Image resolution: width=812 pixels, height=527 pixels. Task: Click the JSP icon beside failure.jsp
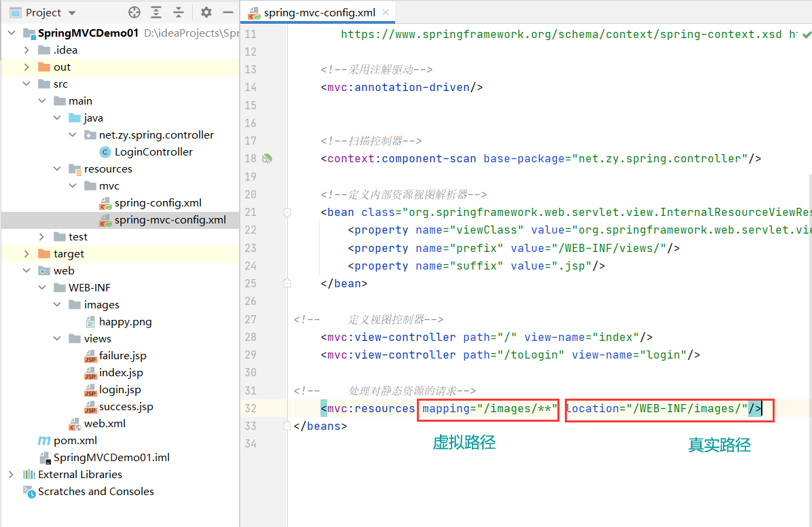[x=90, y=356]
